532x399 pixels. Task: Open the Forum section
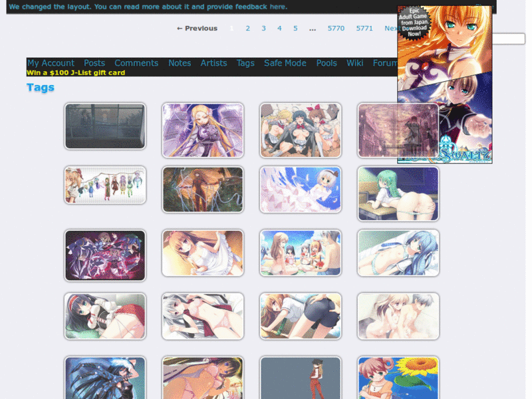click(x=385, y=63)
